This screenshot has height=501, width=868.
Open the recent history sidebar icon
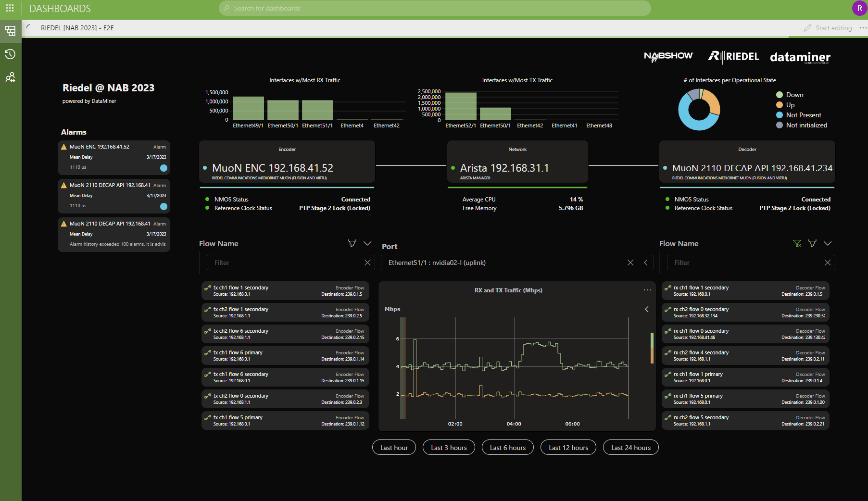click(10, 54)
